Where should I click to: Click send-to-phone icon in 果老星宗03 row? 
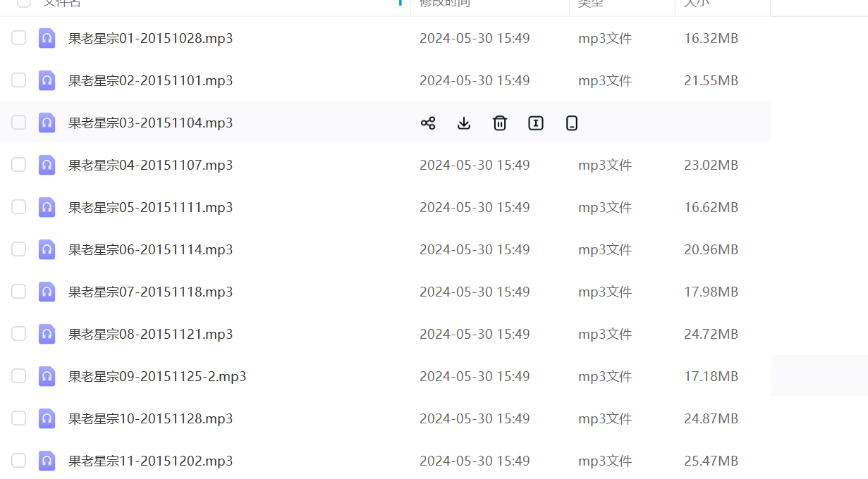pos(572,123)
